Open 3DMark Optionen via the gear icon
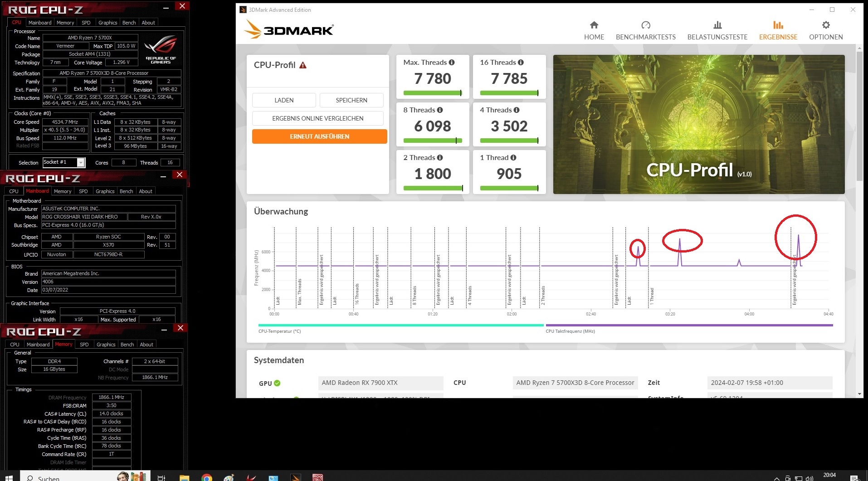This screenshot has width=868, height=481. [x=825, y=25]
